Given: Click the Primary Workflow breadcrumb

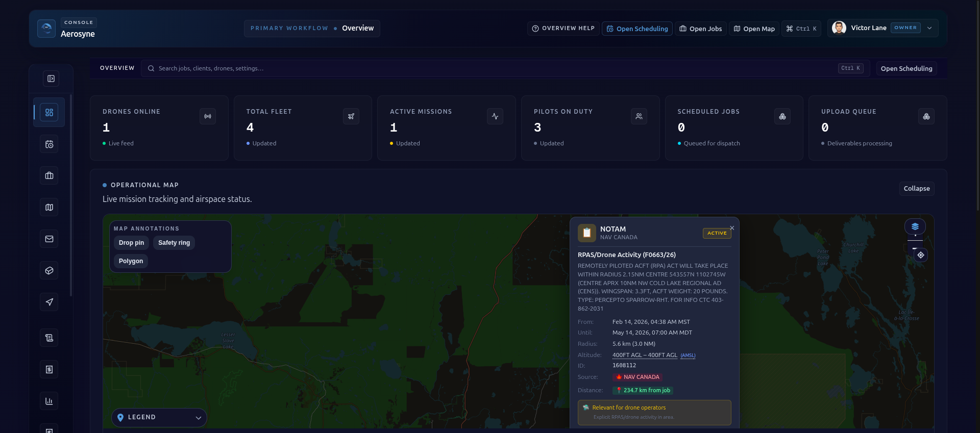Looking at the screenshot, I should tap(289, 29).
